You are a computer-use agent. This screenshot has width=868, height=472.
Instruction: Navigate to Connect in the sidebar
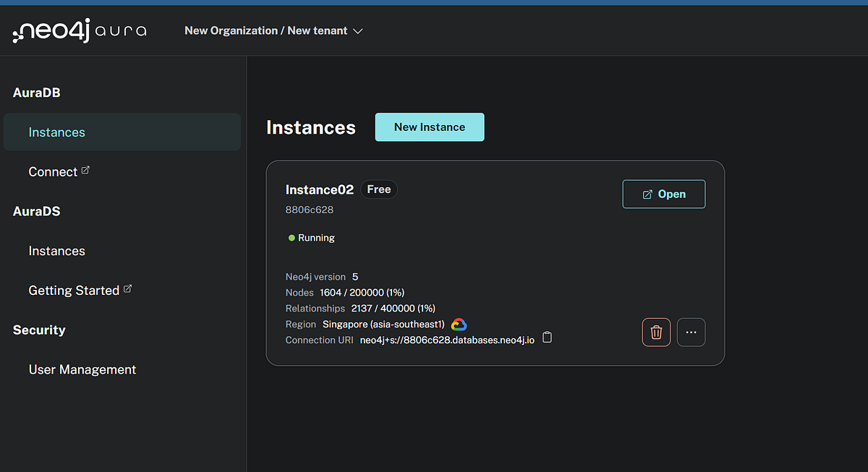click(x=52, y=171)
